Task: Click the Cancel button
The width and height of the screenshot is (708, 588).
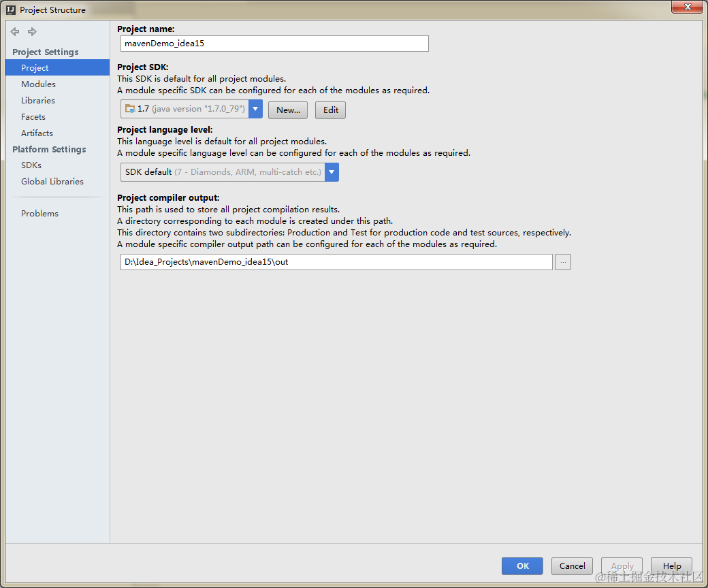Action: (572, 566)
